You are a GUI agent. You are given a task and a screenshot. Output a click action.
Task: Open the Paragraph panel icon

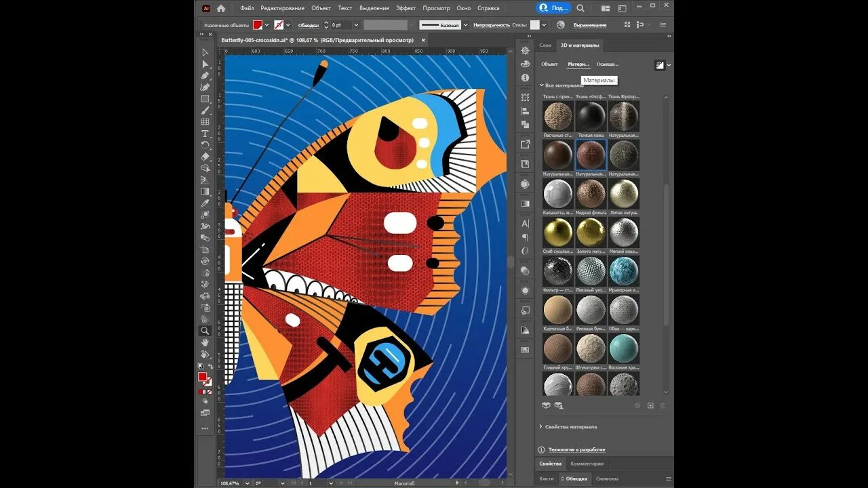(525, 237)
